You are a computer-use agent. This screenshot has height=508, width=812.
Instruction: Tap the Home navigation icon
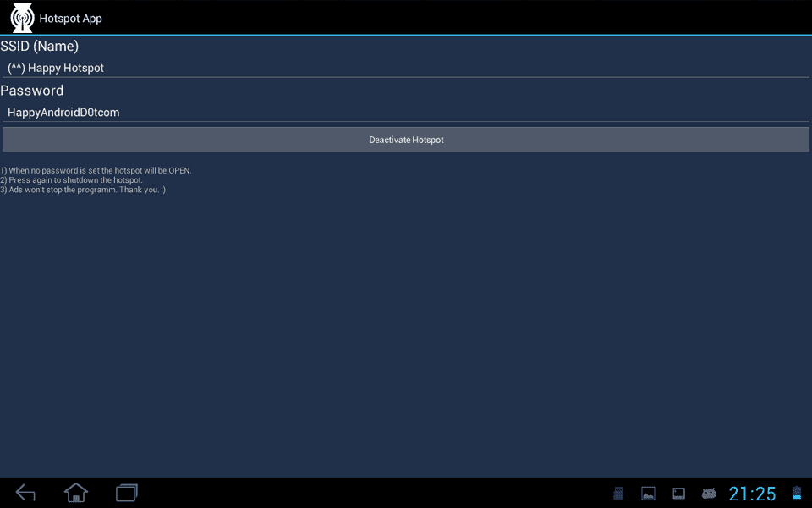[x=76, y=493]
